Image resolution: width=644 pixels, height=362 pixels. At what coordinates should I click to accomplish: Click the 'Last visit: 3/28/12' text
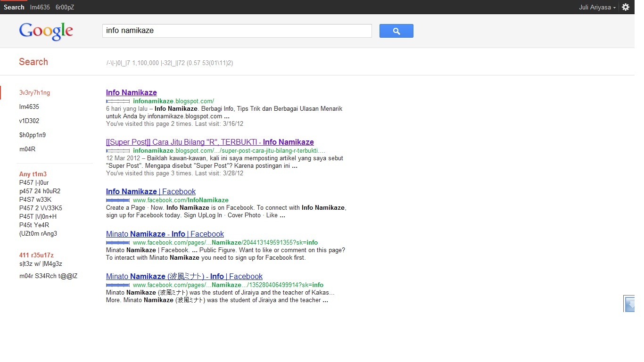(x=219, y=173)
